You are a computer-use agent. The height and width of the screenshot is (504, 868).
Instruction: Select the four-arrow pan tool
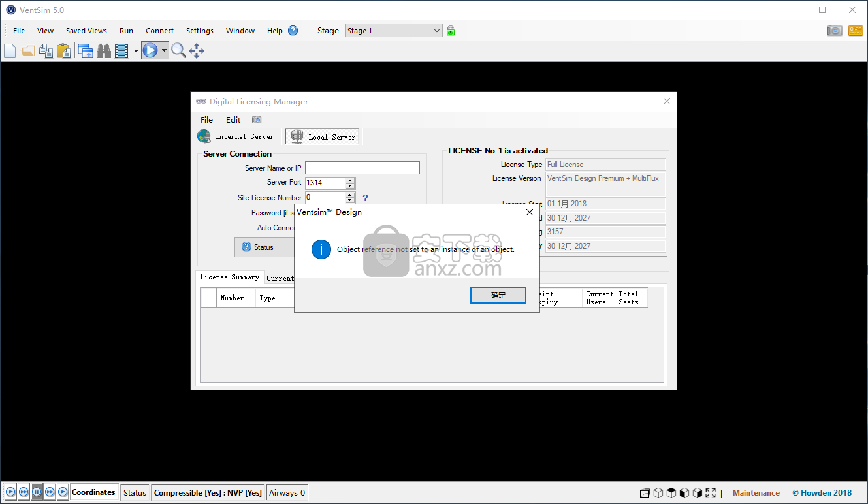[197, 51]
